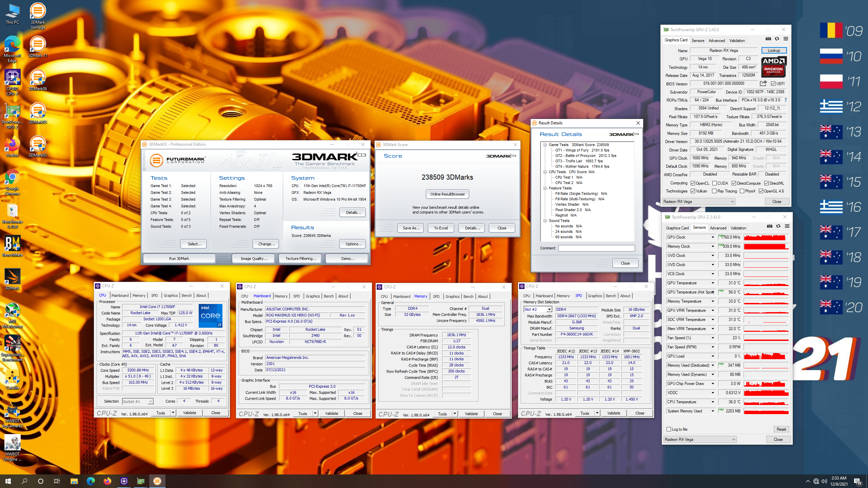
Task: Toggle the CUDA checkbox in GPU-Z
Action: (x=715, y=183)
